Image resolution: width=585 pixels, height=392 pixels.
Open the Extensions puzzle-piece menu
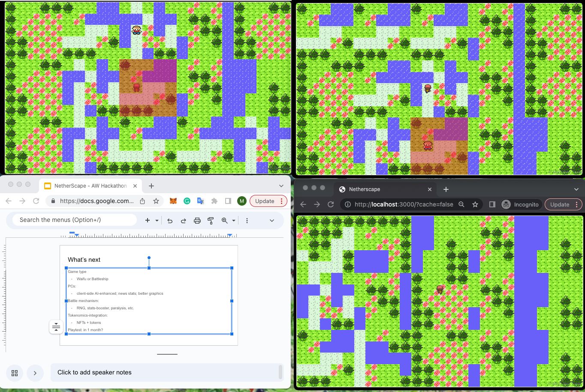pos(214,201)
